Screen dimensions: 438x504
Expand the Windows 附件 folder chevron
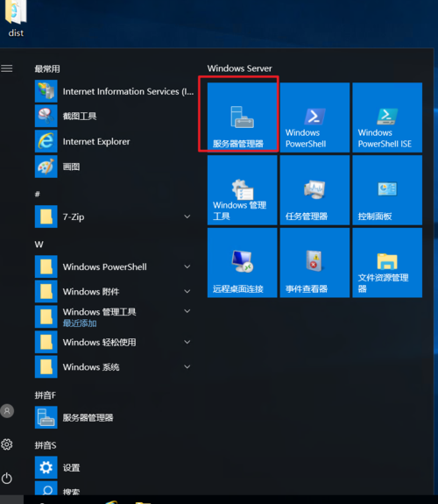tap(187, 291)
